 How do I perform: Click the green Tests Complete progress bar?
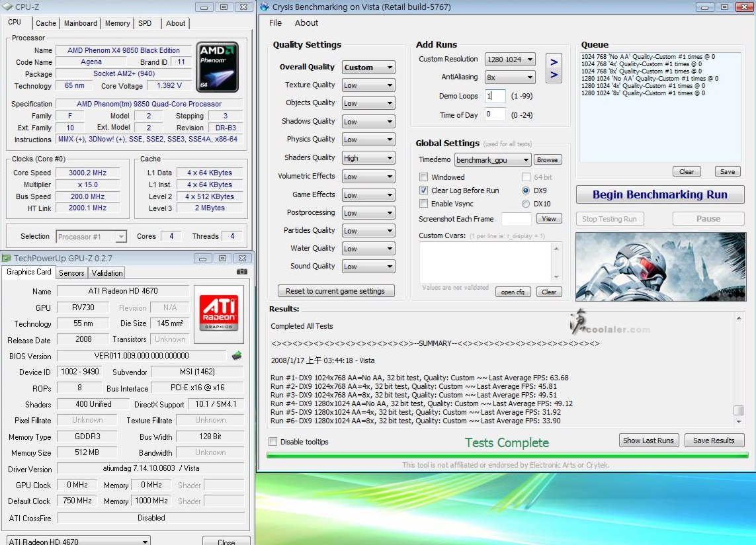507,455
